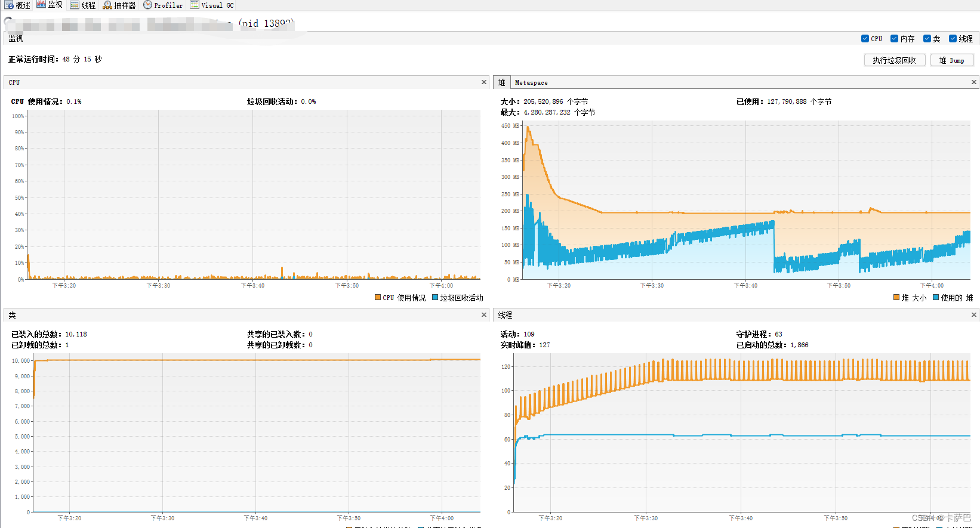Open the 线程 threads tab

click(82, 5)
